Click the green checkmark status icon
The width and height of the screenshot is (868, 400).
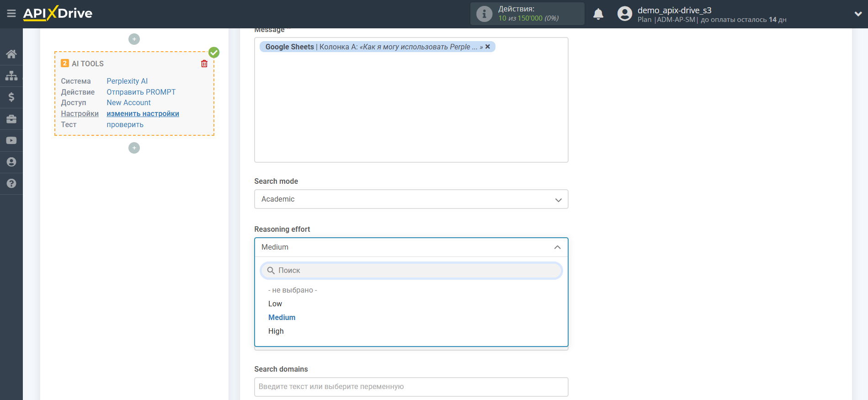(x=214, y=52)
